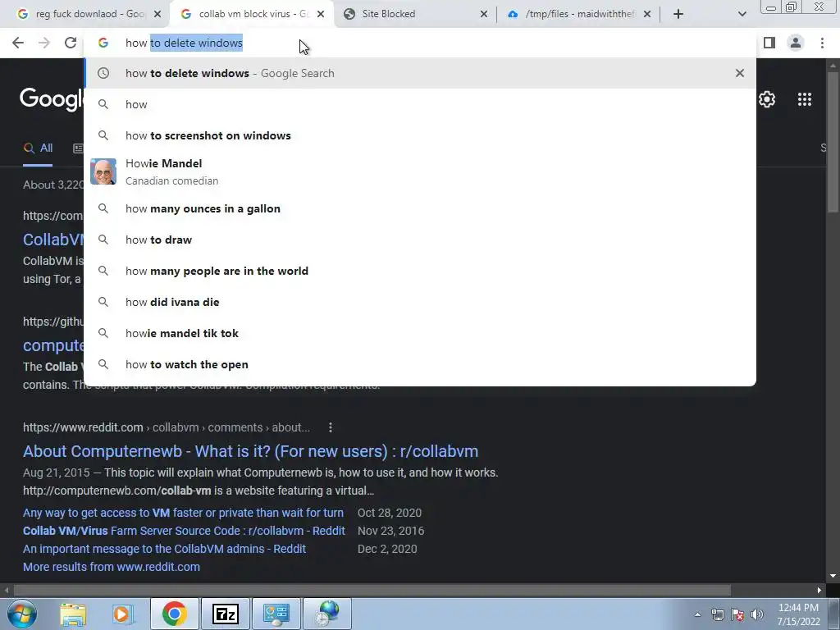Select the 'All' search results tab

point(38,148)
